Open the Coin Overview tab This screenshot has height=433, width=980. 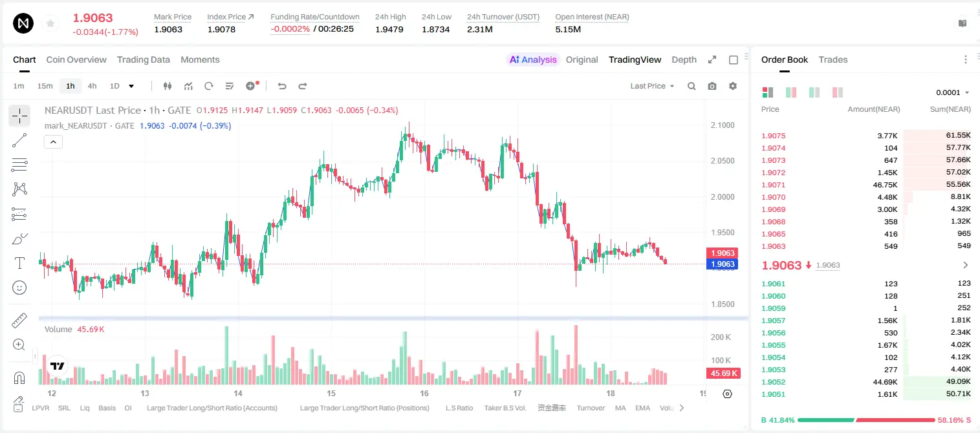tap(76, 59)
